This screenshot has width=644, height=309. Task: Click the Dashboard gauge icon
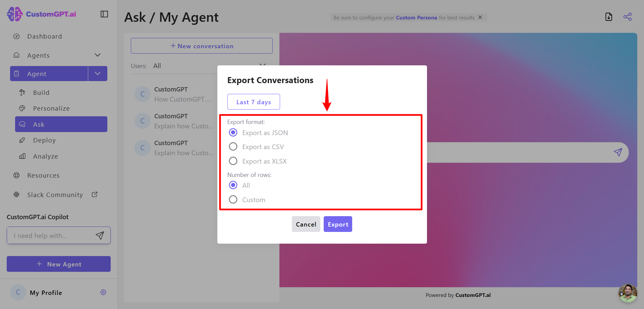[16, 36]
